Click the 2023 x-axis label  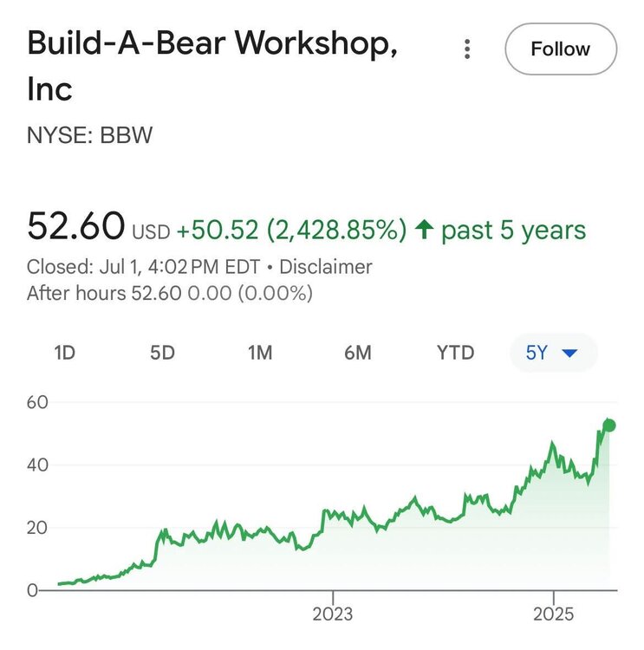pos(332,614)
